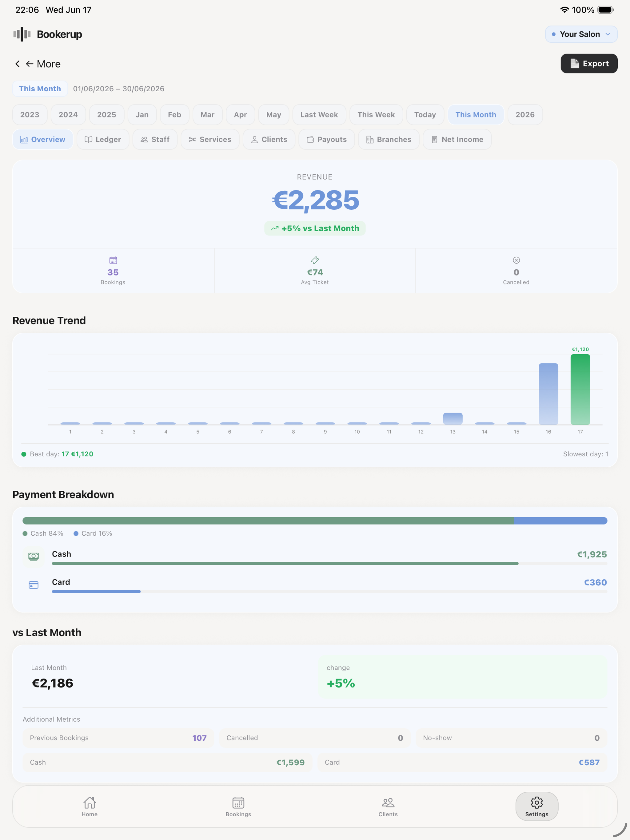Screen dimensions: 630x840
Task: Tap the No-show 0 metric
Action: pos(512,738)
